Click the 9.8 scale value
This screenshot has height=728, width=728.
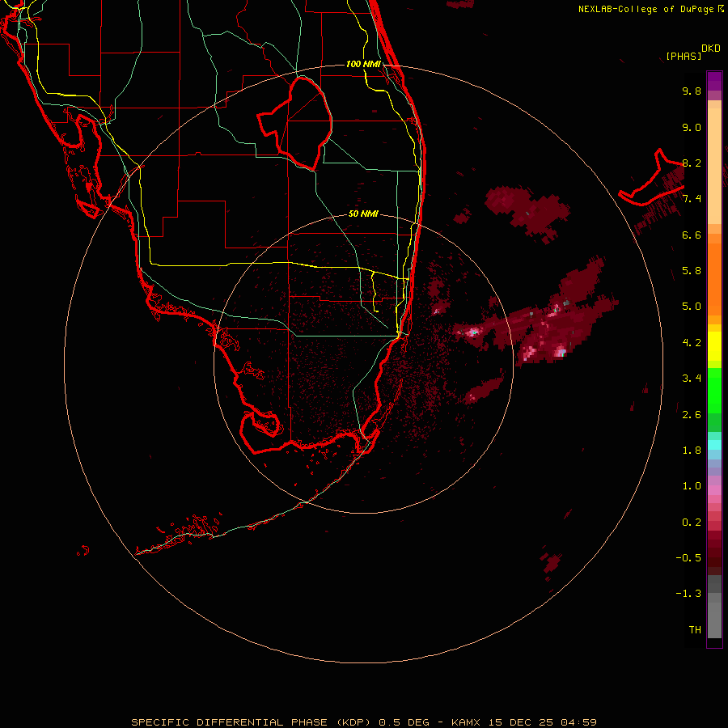[x=692, y=91]
